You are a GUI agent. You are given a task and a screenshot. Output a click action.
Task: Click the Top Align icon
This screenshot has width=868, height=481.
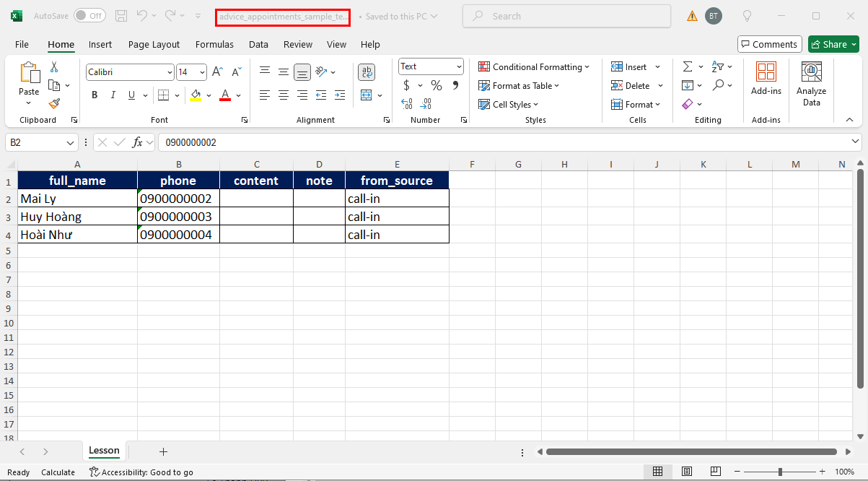[265, 71]
